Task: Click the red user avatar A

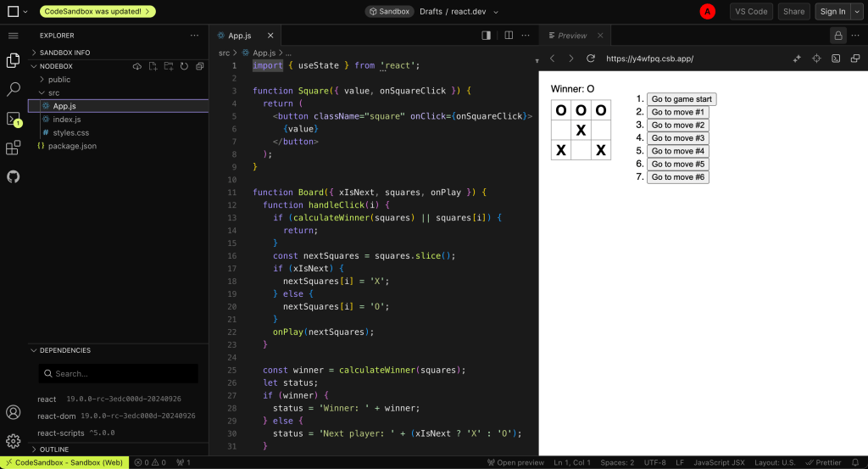Action: [x=707, y=12]
